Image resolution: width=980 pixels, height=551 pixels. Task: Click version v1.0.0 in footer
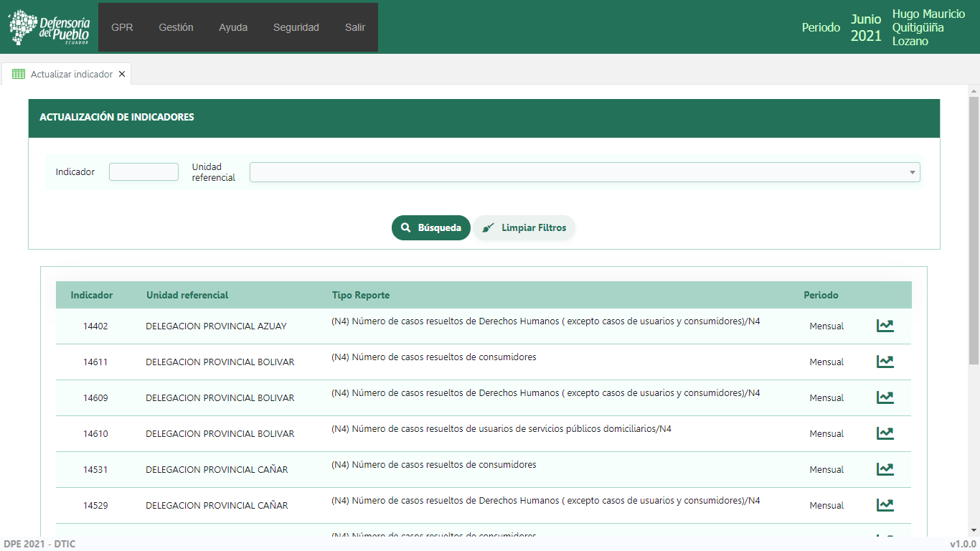click(x=963, y=544)
